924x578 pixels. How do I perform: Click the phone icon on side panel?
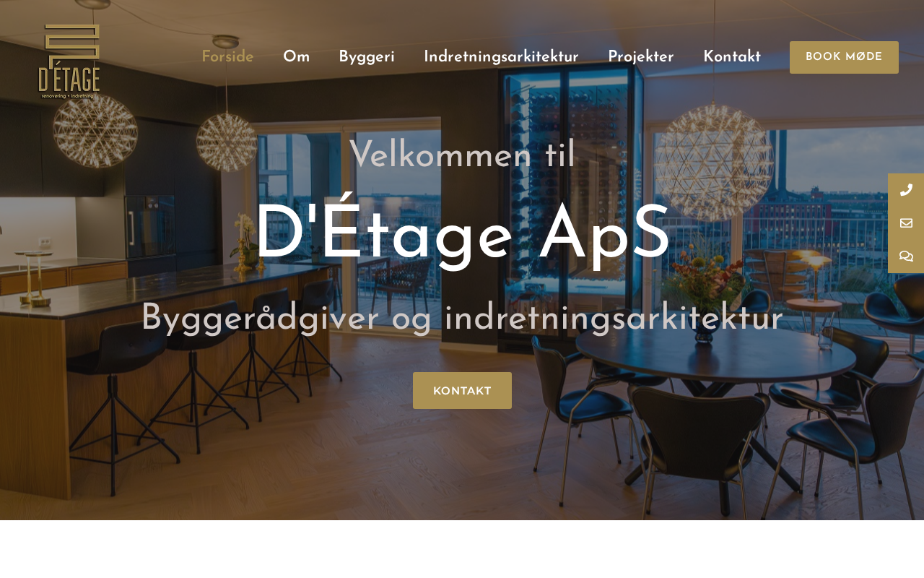(x=906, y=190)
